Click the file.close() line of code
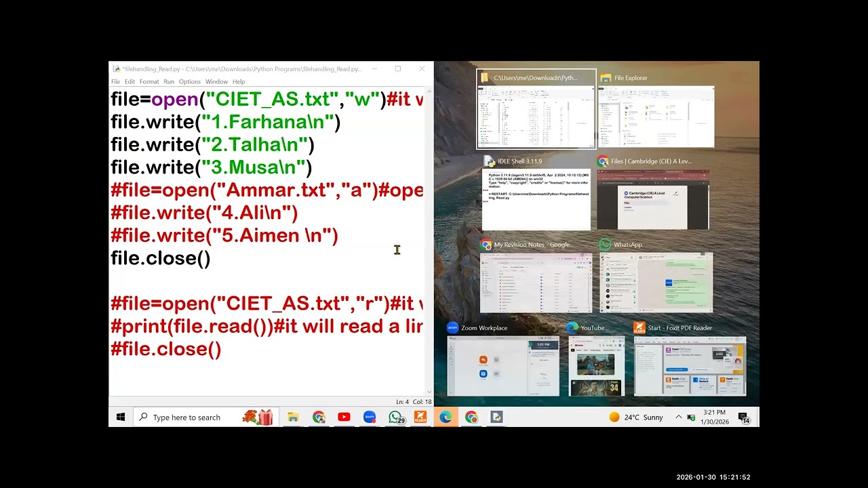Viewport: 868px width, 488px height. point(161,258)
